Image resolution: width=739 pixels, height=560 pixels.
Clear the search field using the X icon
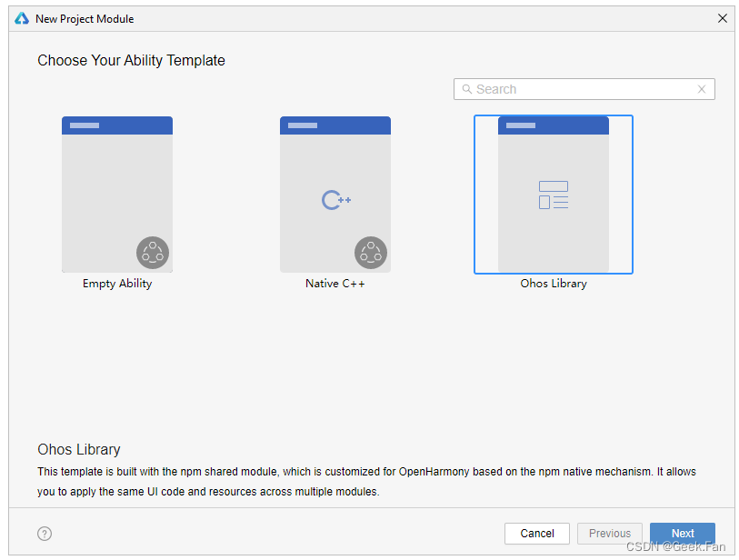[701, 89]
